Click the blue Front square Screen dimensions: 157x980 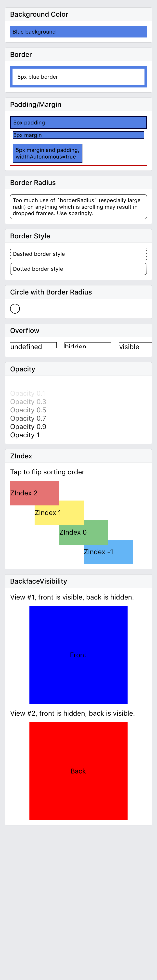tap(78, 655)
